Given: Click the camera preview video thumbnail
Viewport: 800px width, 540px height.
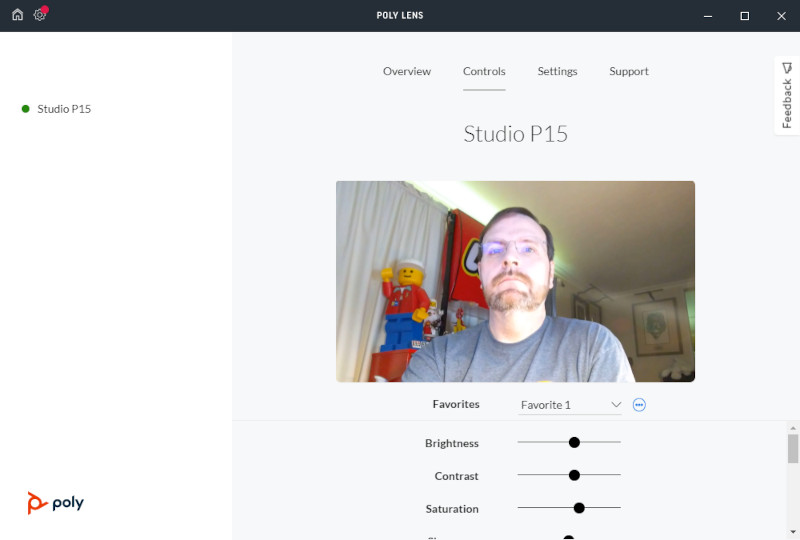Looking at the screenshot, I should tap(515, 281).
